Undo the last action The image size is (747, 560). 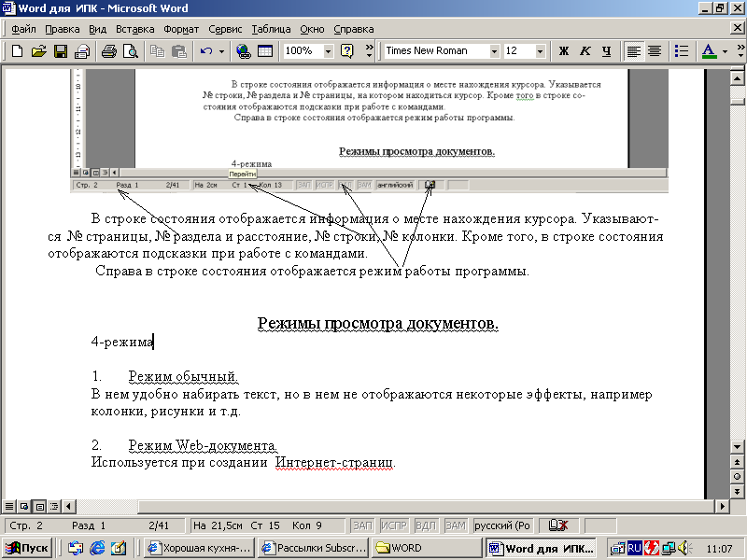(206, 51)
